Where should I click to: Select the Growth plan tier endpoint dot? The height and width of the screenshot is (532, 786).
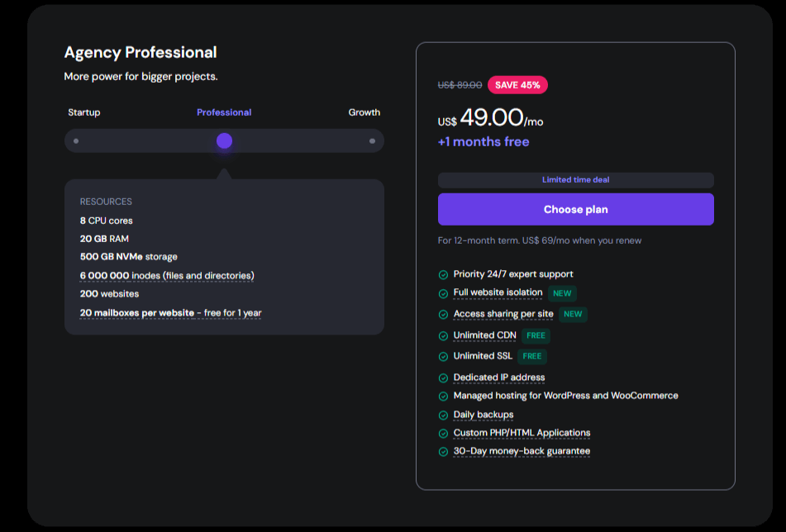pyautogui.click(x=372, y=140)
